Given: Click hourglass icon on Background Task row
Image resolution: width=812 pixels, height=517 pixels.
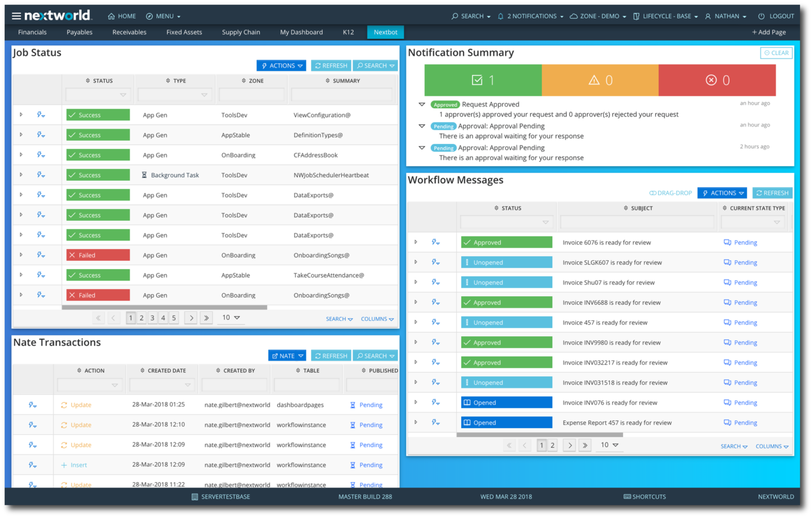Looking at the screenshot, I should (x=144, y=175).
